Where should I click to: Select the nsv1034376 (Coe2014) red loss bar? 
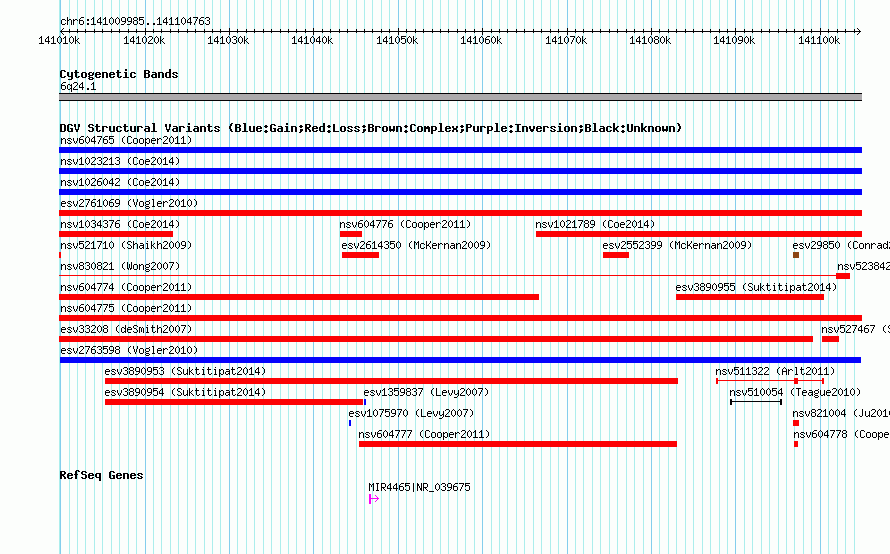pos(116,234)
